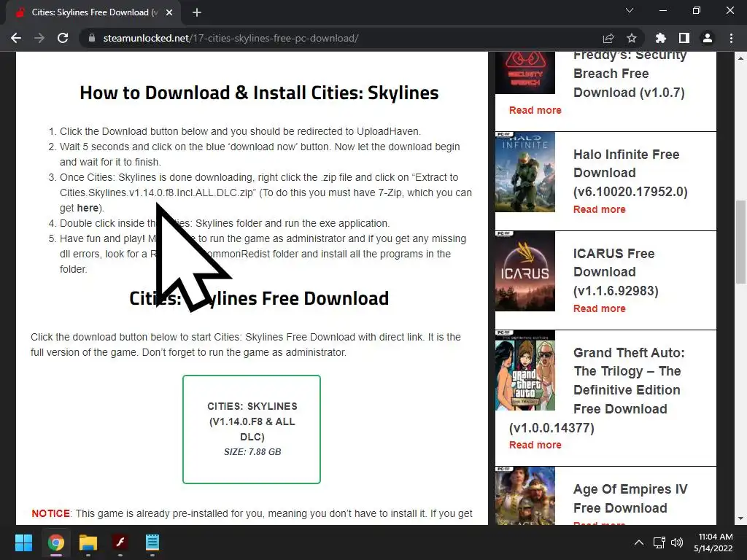Open the Windows Start menu
The height and width of the screenshot is (560, 747).
click(x=23, y=542)
